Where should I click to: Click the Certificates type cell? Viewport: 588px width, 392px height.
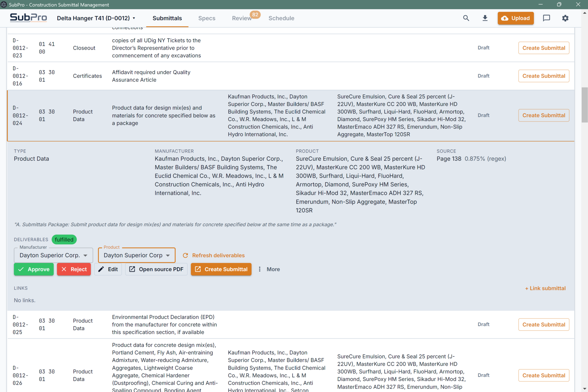[x=87, y=76]
